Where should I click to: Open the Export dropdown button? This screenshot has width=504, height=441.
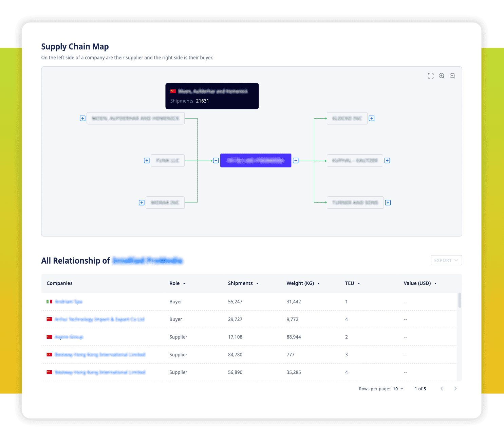click(446, 260)
